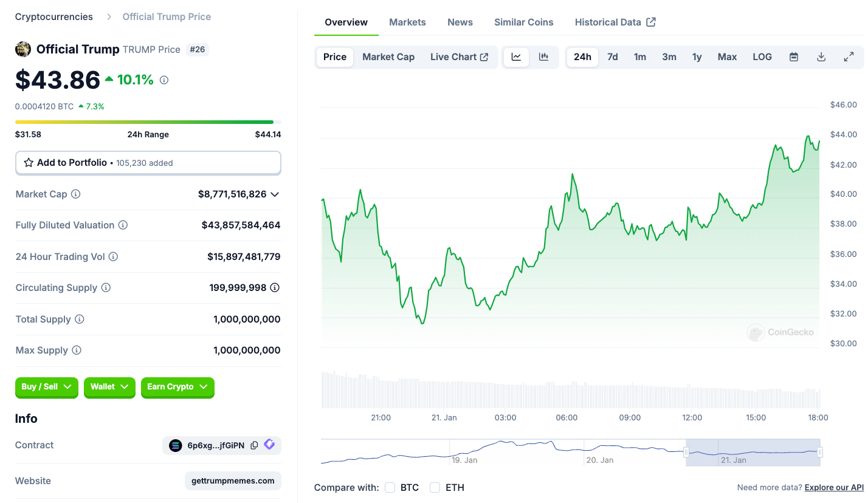Screen dimensions: 868x503
Task: Visit the gettrumpmemes.com website link
Action: 233,481
